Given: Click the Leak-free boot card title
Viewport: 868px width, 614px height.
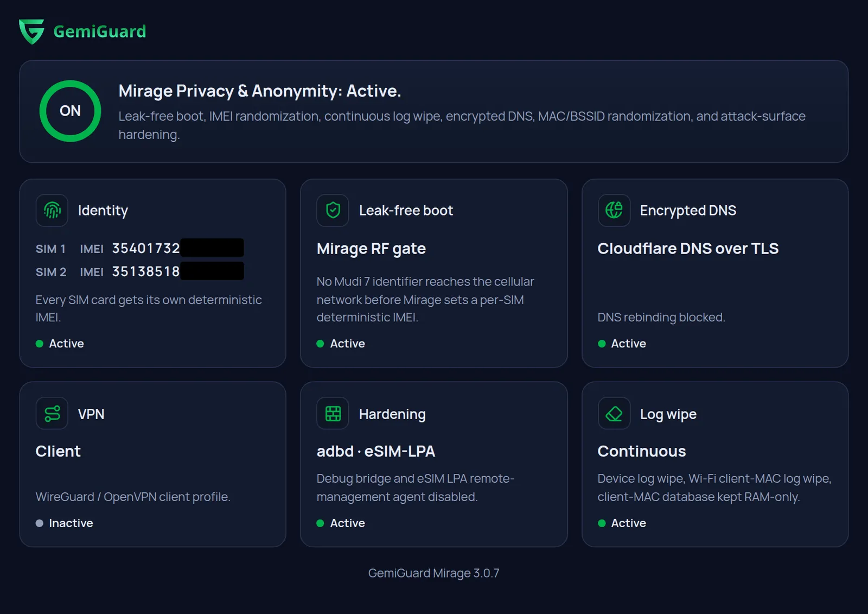Looking at the screenshot, I should click(406, 211).
